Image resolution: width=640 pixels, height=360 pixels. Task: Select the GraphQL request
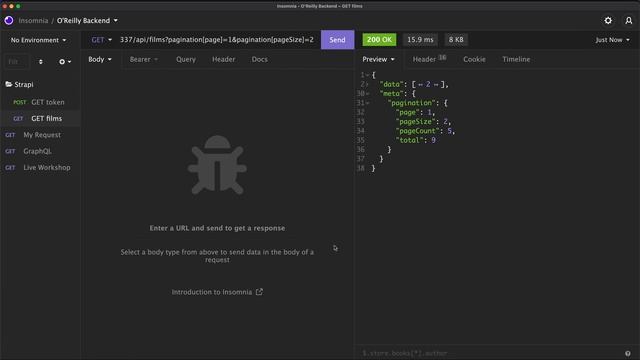40,151
